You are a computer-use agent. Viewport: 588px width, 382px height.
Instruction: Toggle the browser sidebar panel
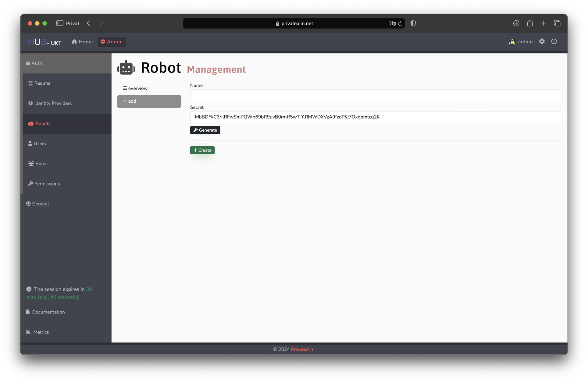(60, 23)
